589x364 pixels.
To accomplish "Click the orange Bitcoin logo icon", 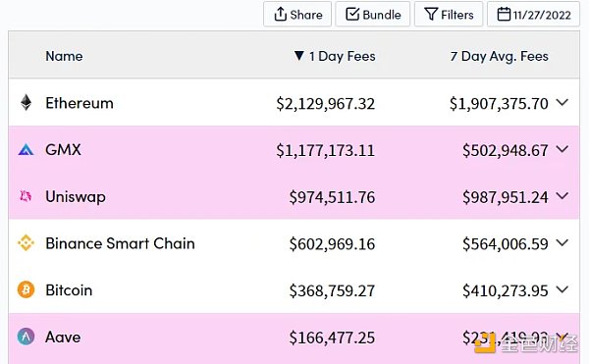I will 26,289.
